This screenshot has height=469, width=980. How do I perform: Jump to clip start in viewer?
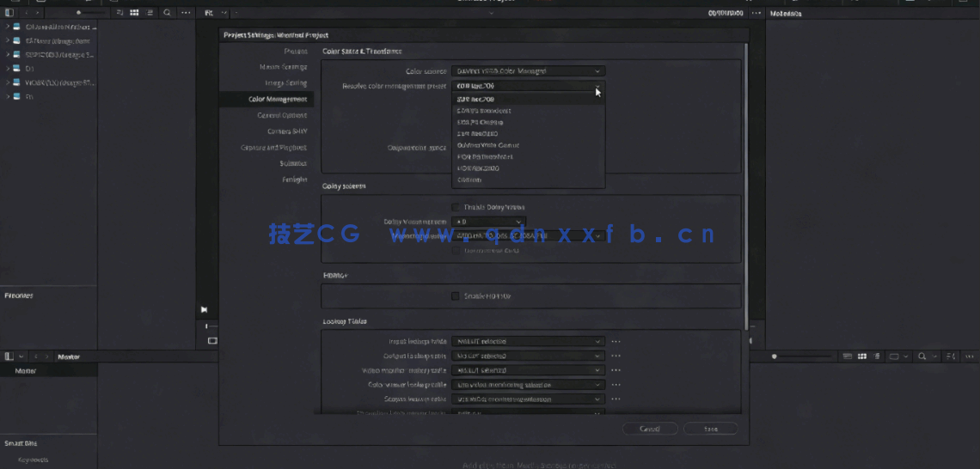click(204, 309)
